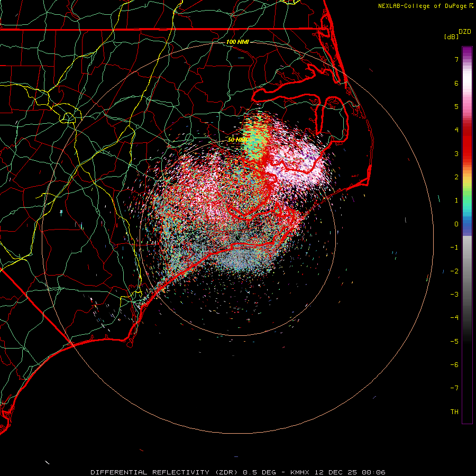This screenshot has width=476, height=476.
Task: Click the -3 tick label on the scale
Action: pos(454,295)
